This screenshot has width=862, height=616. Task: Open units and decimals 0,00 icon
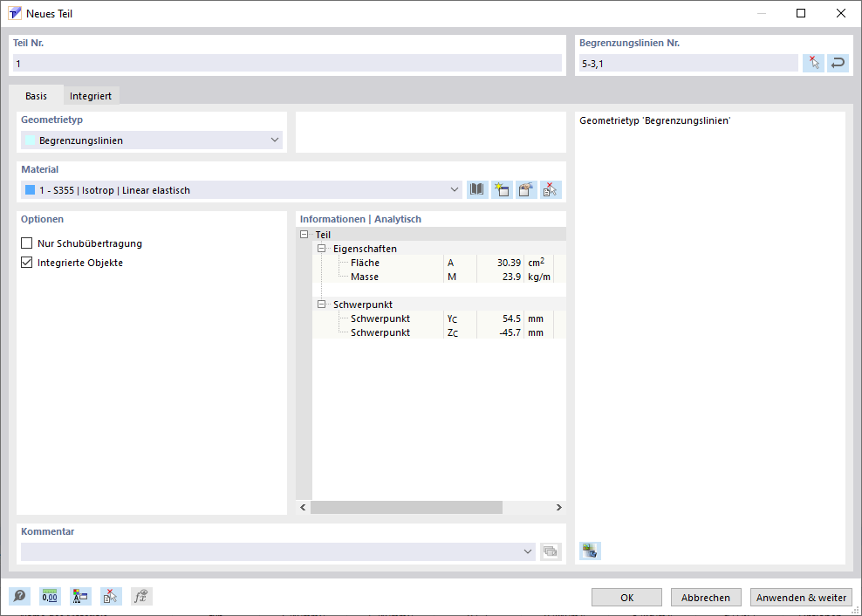point(50,596)
